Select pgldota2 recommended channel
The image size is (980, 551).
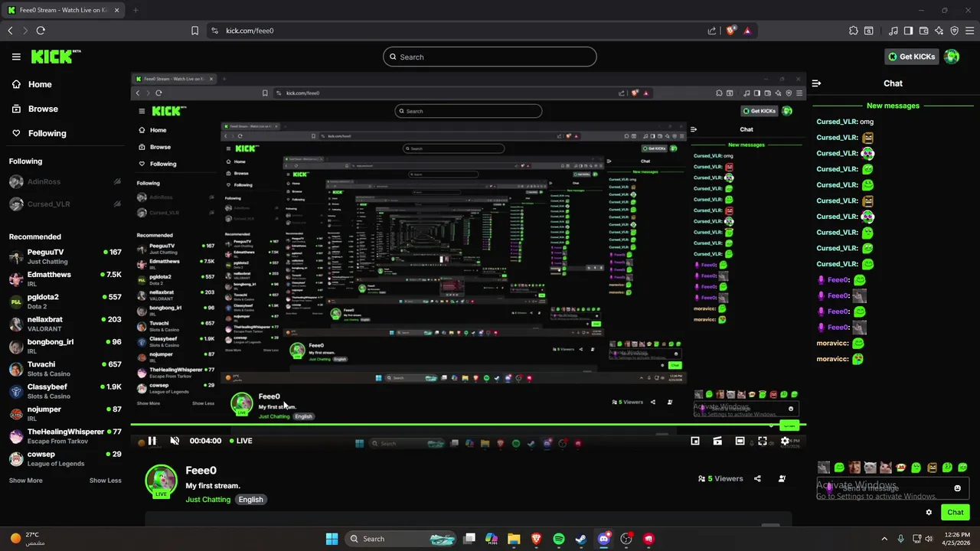(x=65, y=302)
